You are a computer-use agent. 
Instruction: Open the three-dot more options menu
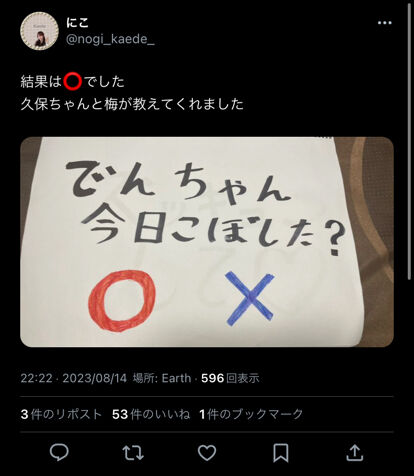point(385,23)
